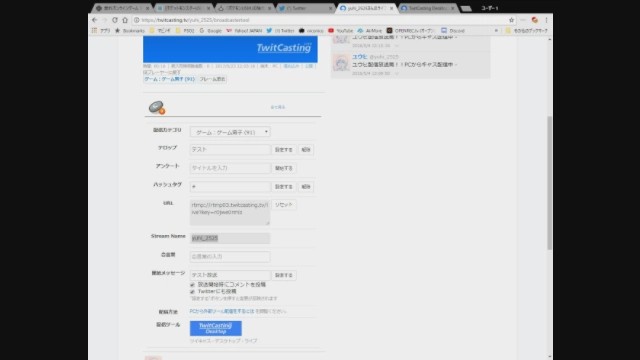
Task: Open the Google bookmark
Action: 211,31
